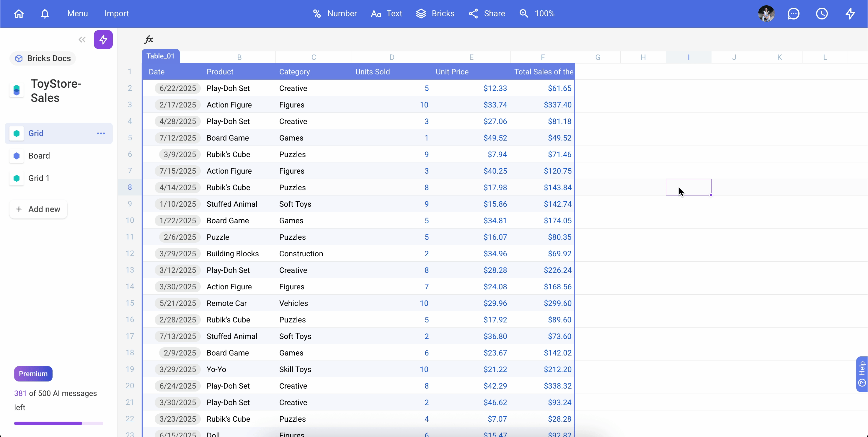Open comments via the chat bubble icon
The height and width of the screenshot is (437, 868).
click(794, 14)
